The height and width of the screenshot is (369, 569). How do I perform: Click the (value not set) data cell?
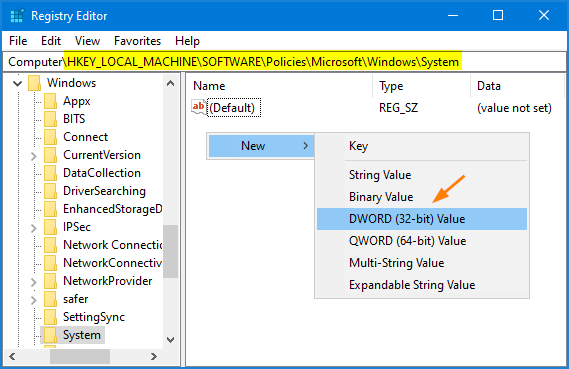pos(514,108)
